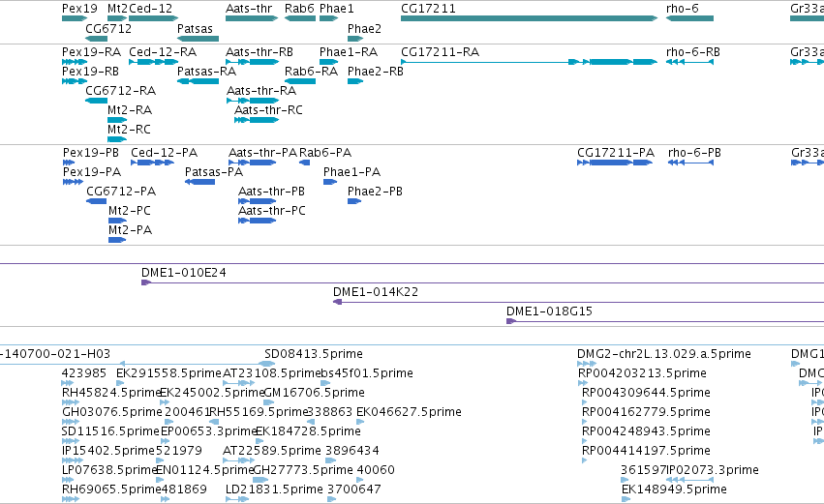Click transcript CG6712-RA
The image size is (824, 504).
121,91
